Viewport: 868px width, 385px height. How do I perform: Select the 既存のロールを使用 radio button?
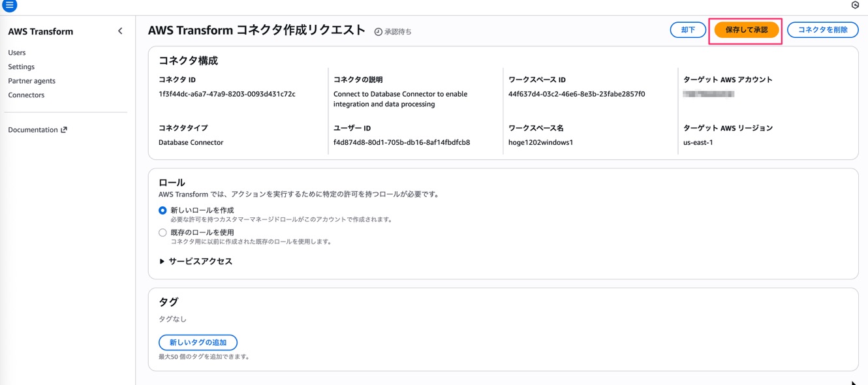163,233
